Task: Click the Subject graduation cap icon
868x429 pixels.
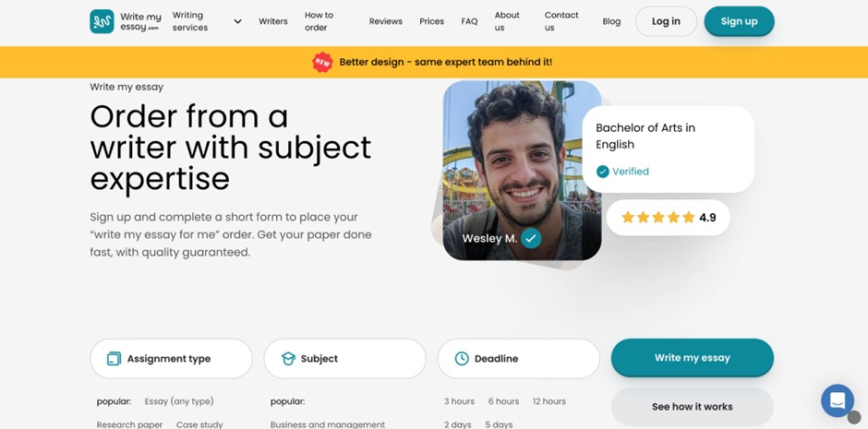Action: point(288,359)
